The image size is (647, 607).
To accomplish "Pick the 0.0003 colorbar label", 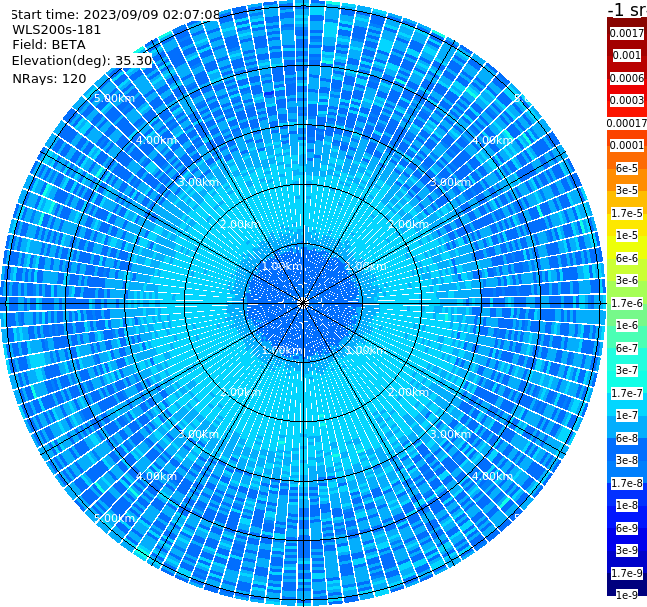I will click(x=627, y=100).
